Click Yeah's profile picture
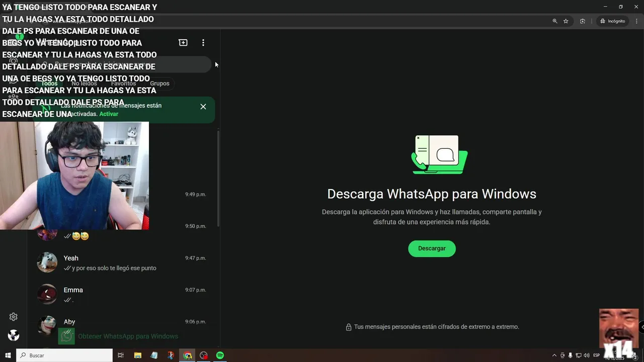The width and height of the screenshot is (644, 362). 47,262
